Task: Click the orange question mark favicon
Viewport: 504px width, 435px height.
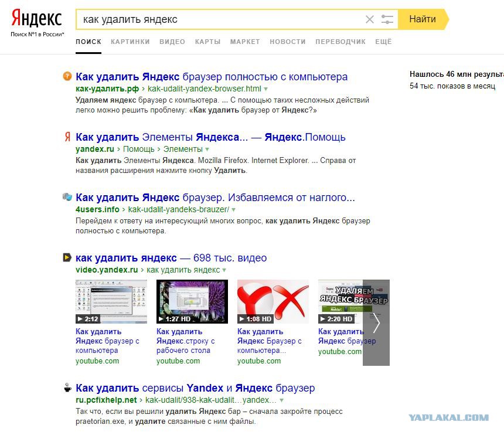Action: [x=67, y=76]
